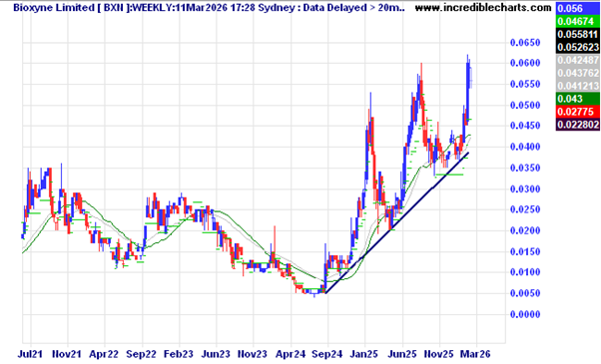The width and height of the screenshot is (601, 364).
Task: Click the Nov25 date axis label
Action: pos(439,354)
